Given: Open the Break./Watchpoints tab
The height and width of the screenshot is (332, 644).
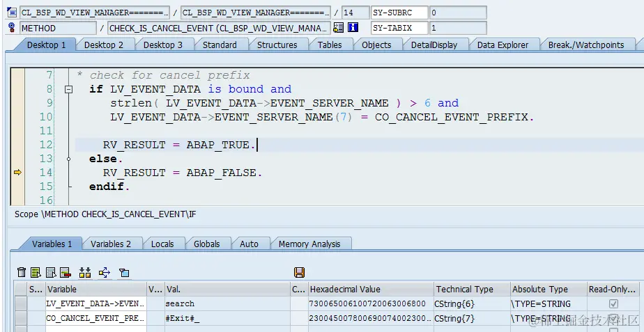Looking at the screenshot, I should coord(586,45).
